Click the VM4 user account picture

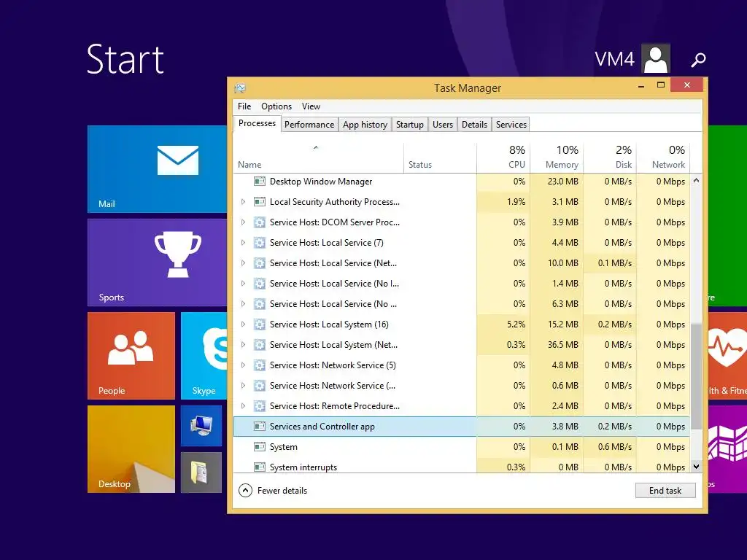point(656,58)
